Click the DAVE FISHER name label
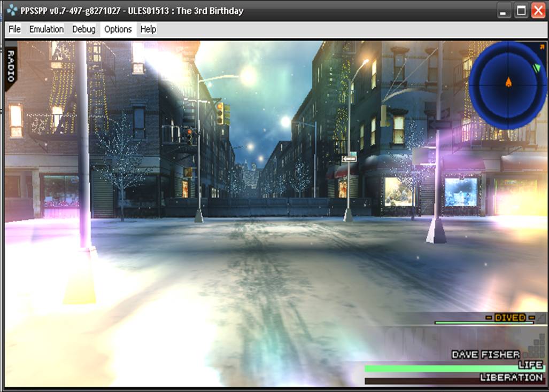549x392 pixels. pos(485,355)
